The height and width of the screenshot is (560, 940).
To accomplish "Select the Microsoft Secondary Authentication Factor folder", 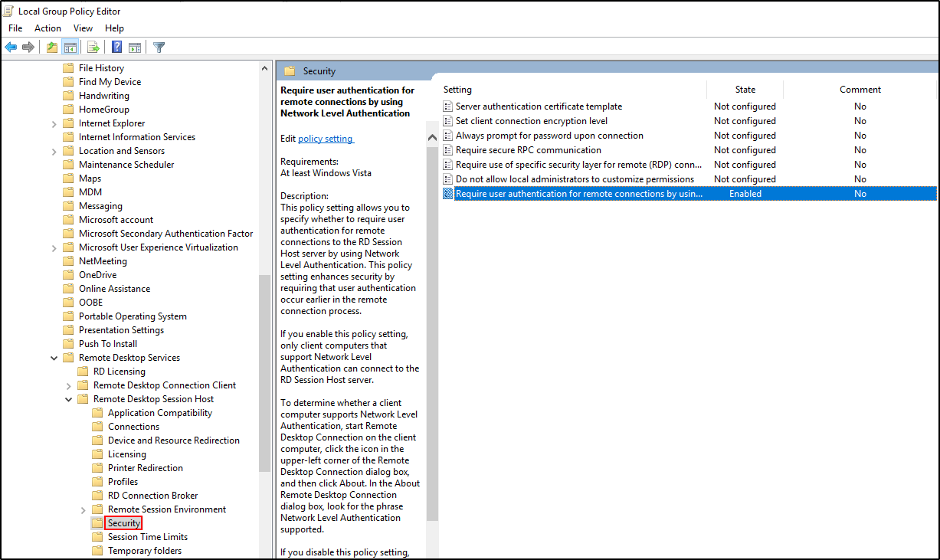I will click(x=166, y=234).
